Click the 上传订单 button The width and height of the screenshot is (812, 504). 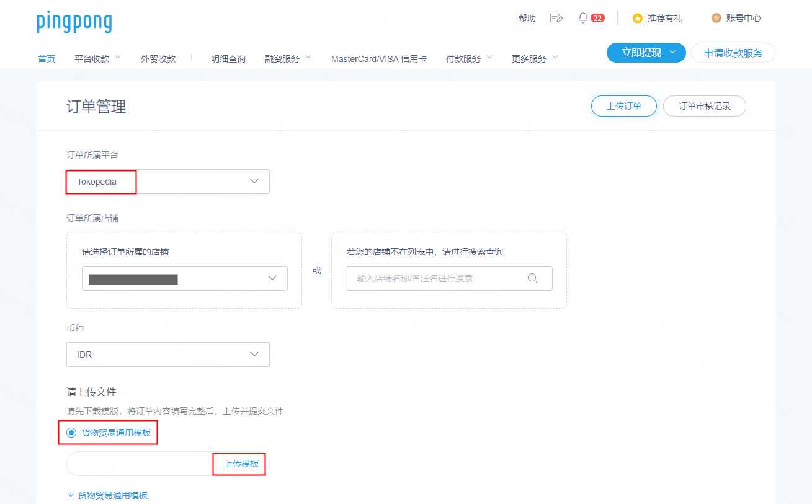pos(624,106)
